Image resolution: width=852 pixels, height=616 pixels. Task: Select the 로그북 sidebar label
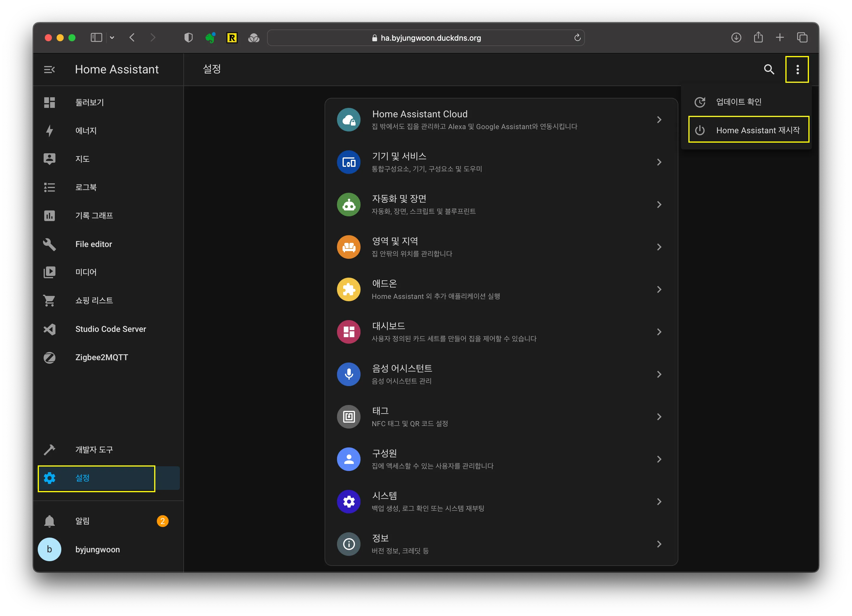[x=86, y=187]
